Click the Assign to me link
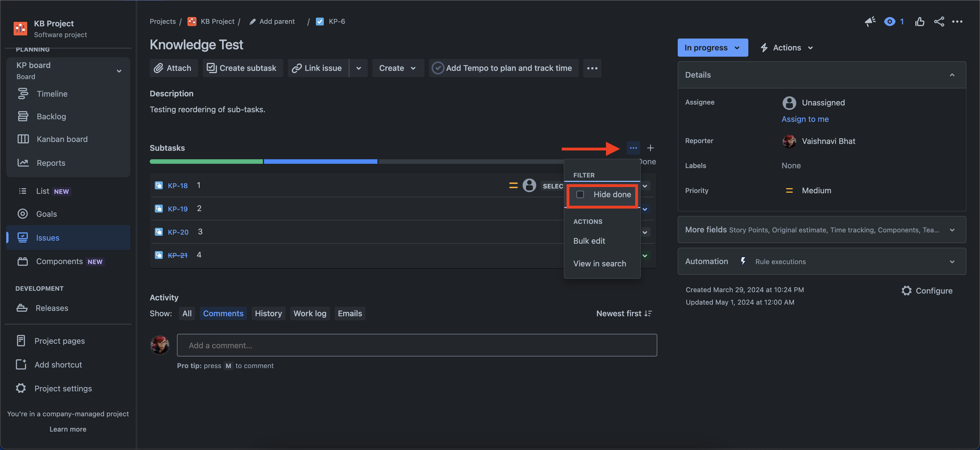980x450 pixels. point(805,119)
